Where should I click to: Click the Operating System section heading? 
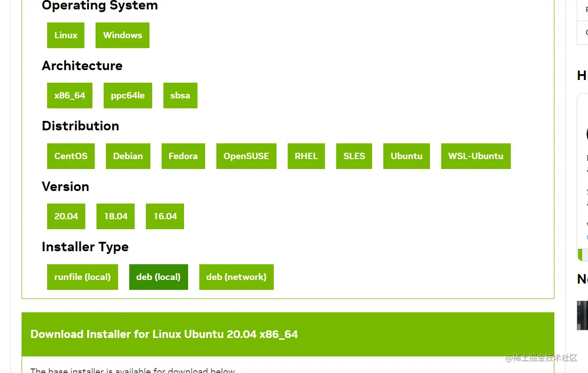click(100, 6)
